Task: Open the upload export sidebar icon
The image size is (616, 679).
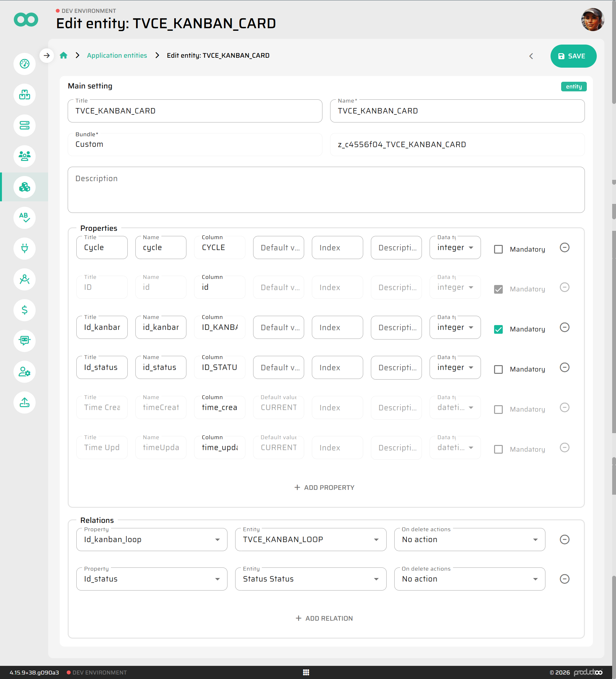Action: point(24,402)
